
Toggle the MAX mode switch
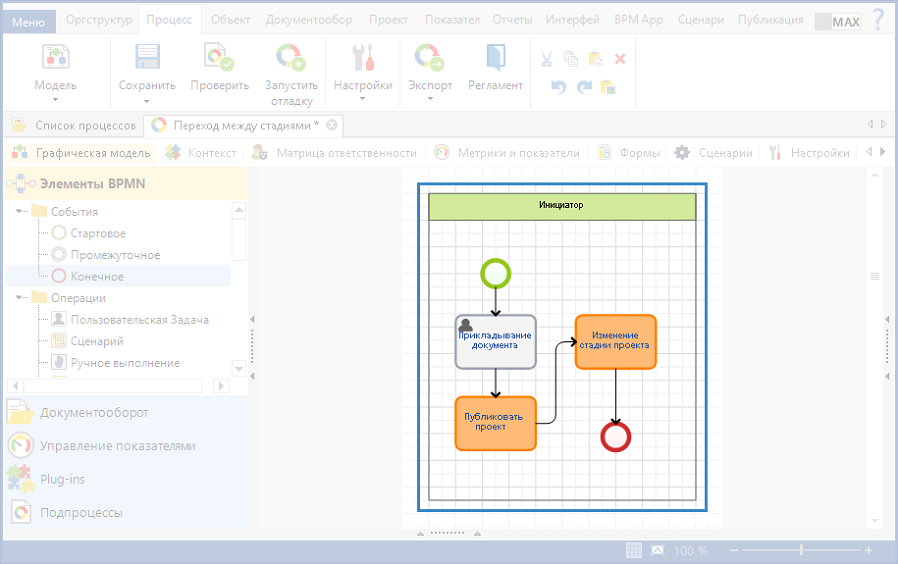pos(838,22)
